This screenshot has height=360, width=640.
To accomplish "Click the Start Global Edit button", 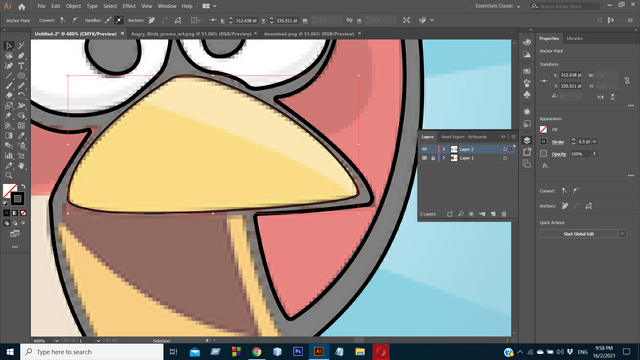I will 578,234.
